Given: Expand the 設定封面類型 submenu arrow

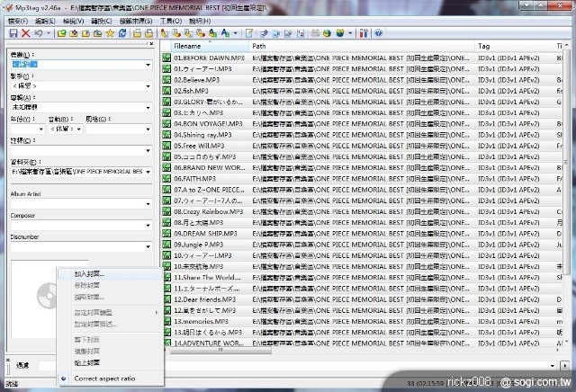Looking at the screenshot, I should click(157, 313).
